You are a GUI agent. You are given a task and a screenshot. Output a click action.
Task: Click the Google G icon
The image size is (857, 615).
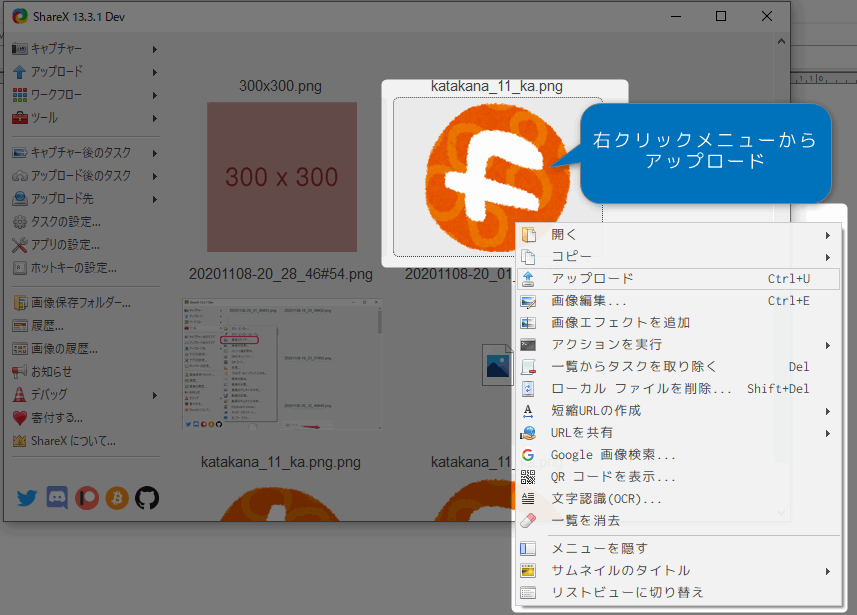click(x=528, y=455)
